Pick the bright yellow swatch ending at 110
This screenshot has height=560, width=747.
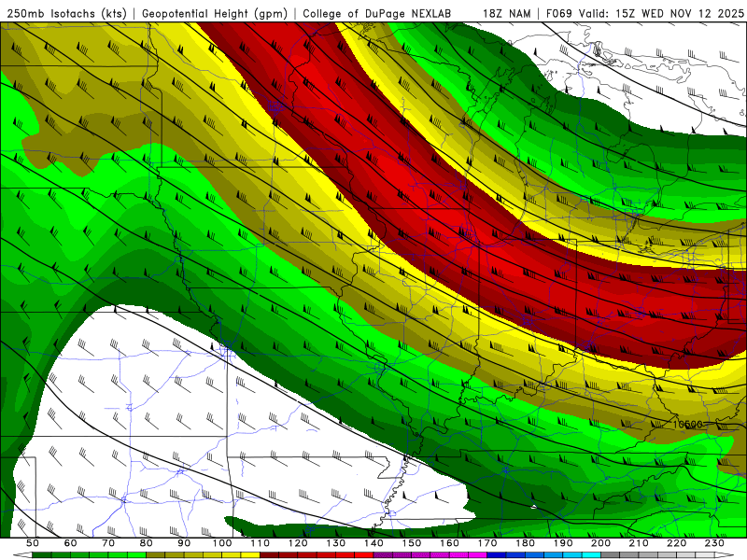coord(250,554)
